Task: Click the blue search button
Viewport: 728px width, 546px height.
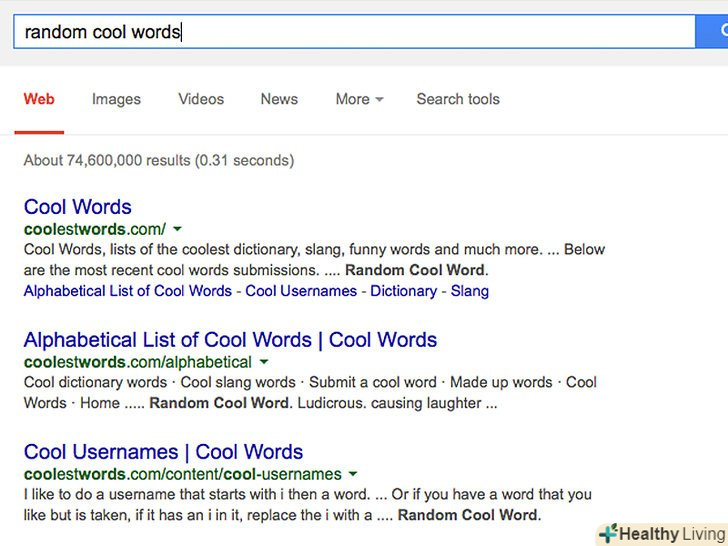Action: [713, 31]
